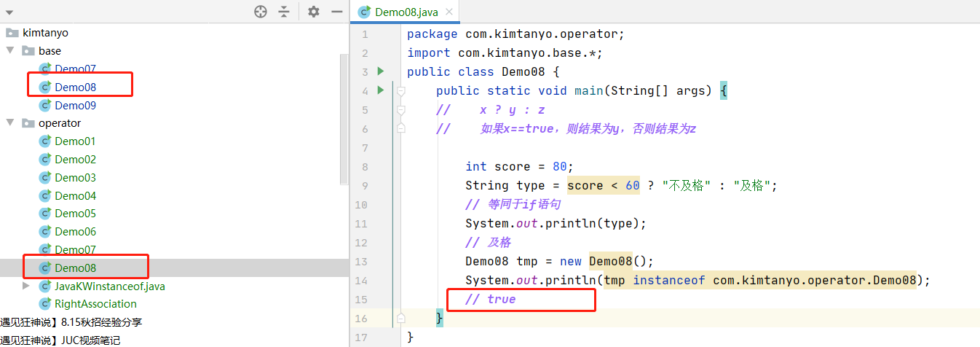Screen dimensions: 980x347
Task: Toggle comment fold end marker on line 6
Action: tap(400, 128)
